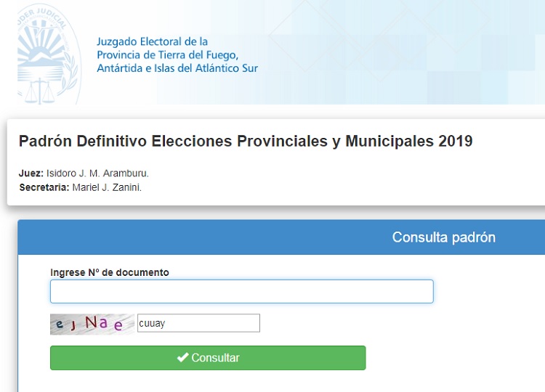Click the bold Secretaria label
This screenshot has width=545, height=392.
44,187
